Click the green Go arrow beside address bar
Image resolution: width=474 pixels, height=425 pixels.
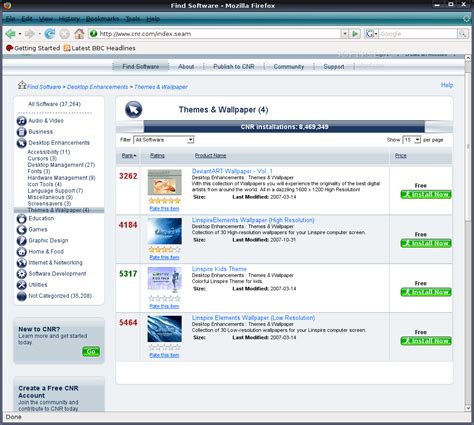pos(355,34)
